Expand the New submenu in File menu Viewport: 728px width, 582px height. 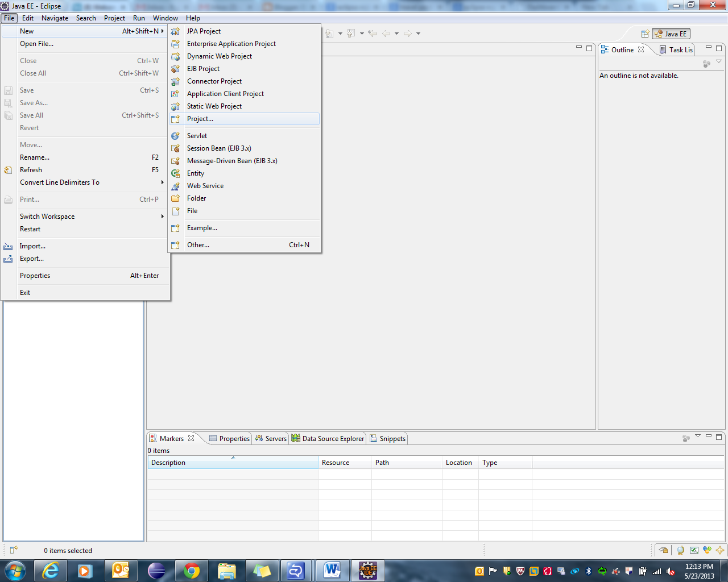[x=85, y=31]
